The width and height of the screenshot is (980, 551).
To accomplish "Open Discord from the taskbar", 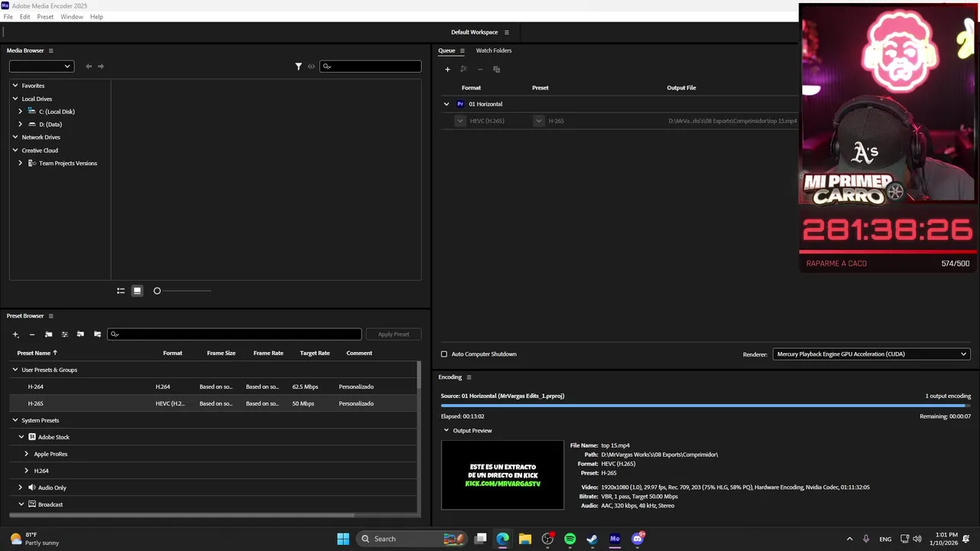I will (637, 539).
